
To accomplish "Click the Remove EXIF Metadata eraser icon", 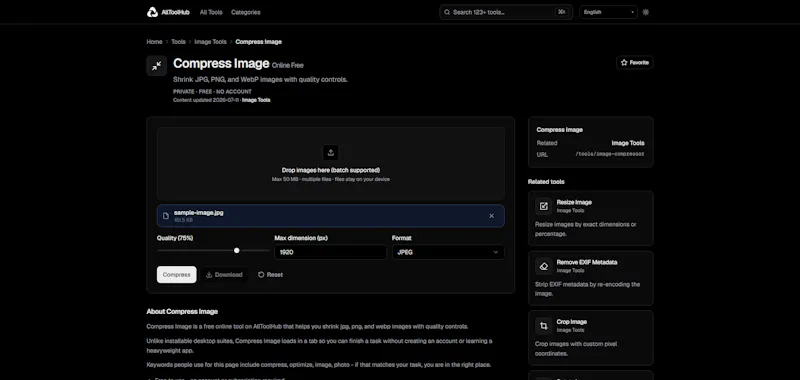I will point(543,266).
